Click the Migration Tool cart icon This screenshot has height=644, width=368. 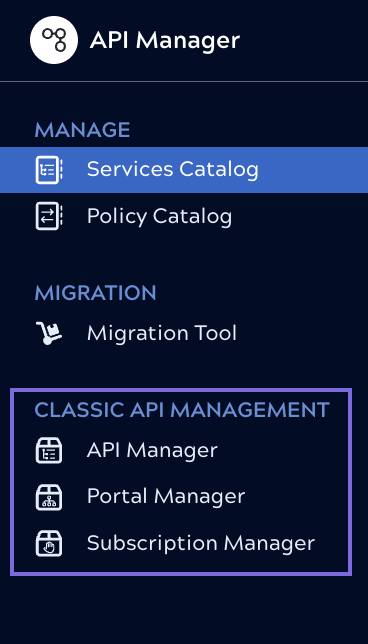[48, 333]
